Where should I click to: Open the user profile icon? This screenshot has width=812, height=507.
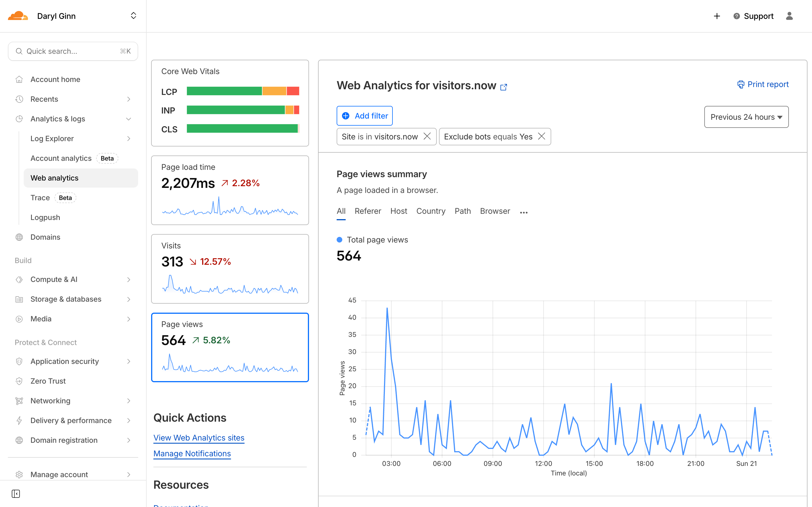tap(789, 16)
